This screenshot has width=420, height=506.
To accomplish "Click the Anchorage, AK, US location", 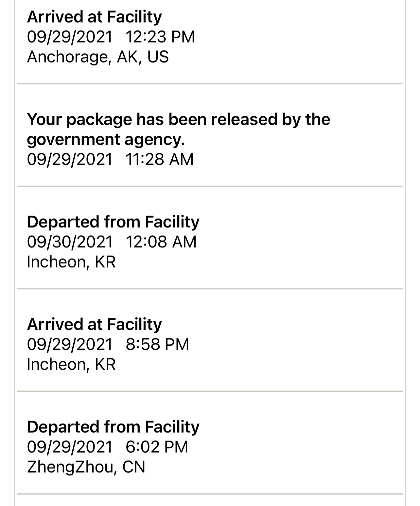I will click(98, 57).
